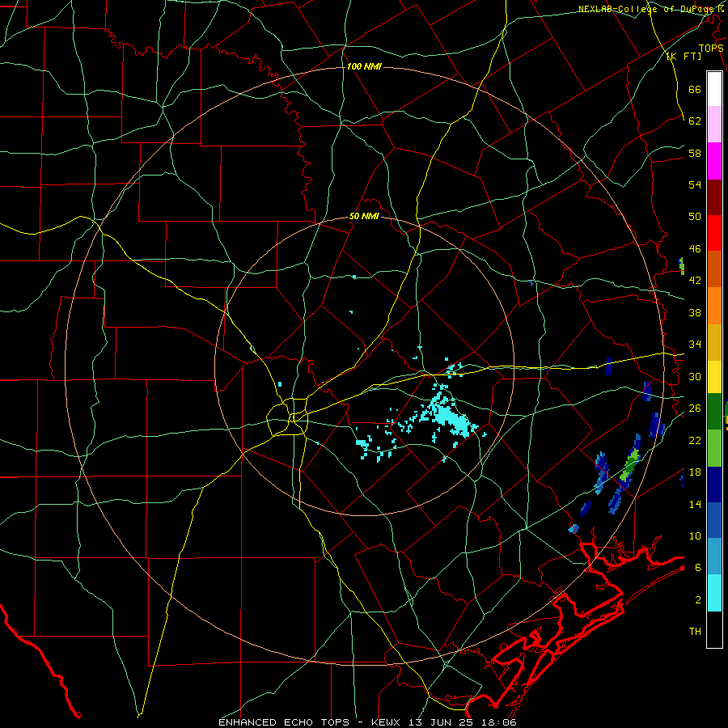Image resolution: width=728 pixels, height=728 pixels.
Task: Click the black TH threshold swatch
Action: 714,629
